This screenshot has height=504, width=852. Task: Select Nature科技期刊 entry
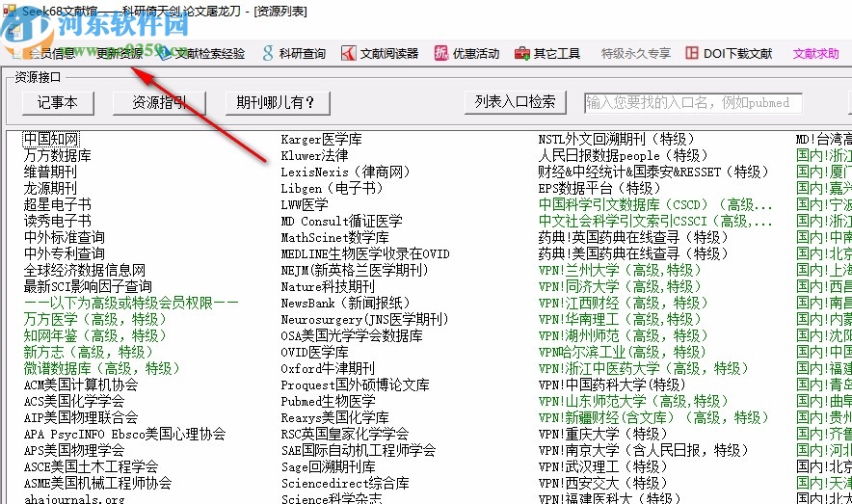point(328,287)
